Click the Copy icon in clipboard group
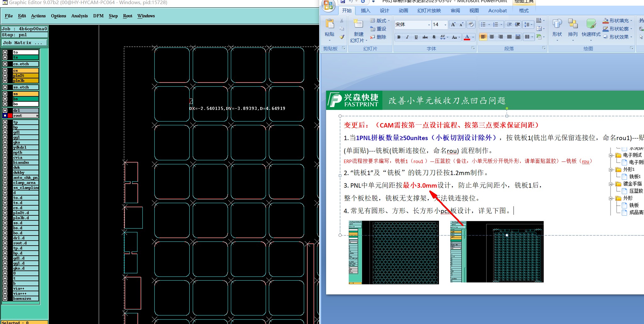 [342, 29]
